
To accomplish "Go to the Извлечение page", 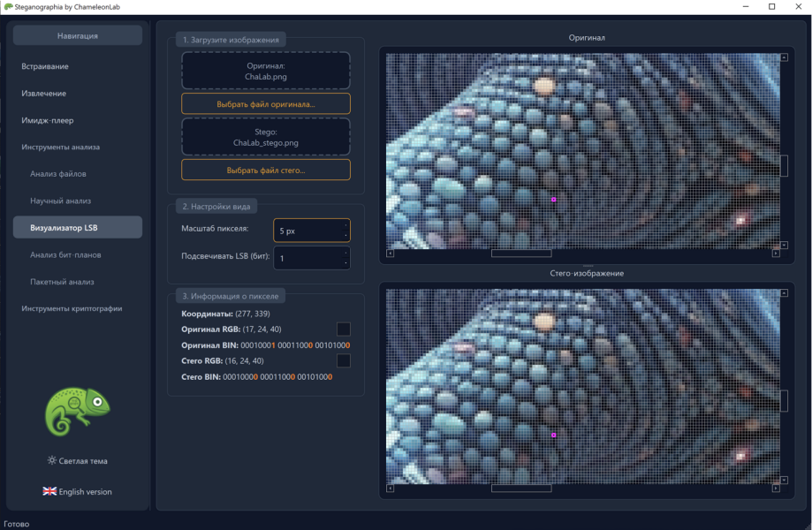I will coord(43,93).
